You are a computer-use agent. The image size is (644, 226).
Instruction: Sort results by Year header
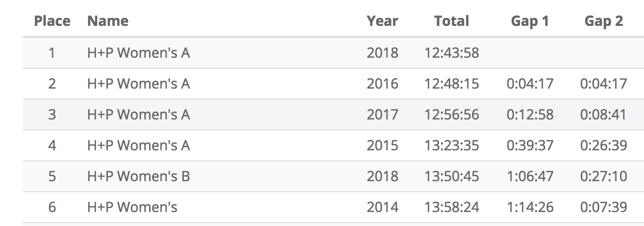[382, 21]
